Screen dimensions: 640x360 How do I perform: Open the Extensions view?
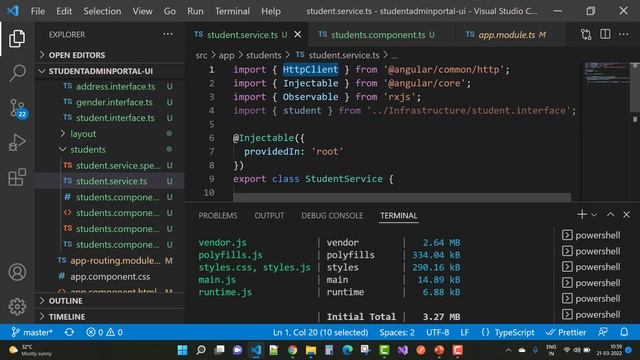(x=17, y=177)
